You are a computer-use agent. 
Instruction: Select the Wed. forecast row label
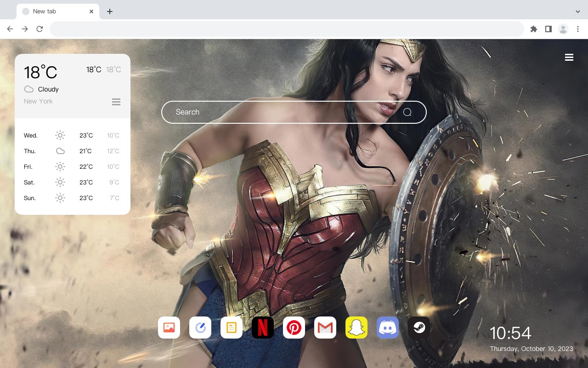[31, 136]
